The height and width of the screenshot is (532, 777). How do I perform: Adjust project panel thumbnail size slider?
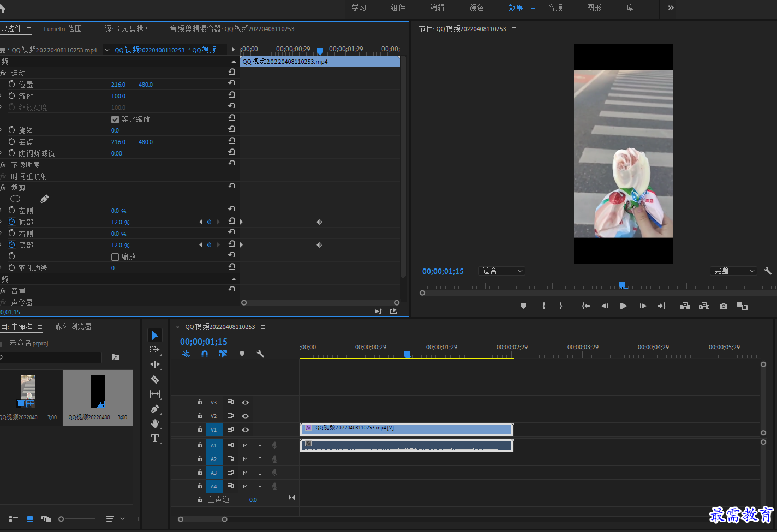pos(61,519)
